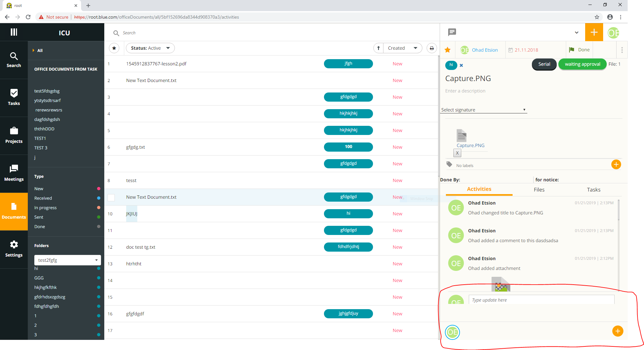Click the Serial button
This screenshot has height=350, width=644.
pos(544,64)
